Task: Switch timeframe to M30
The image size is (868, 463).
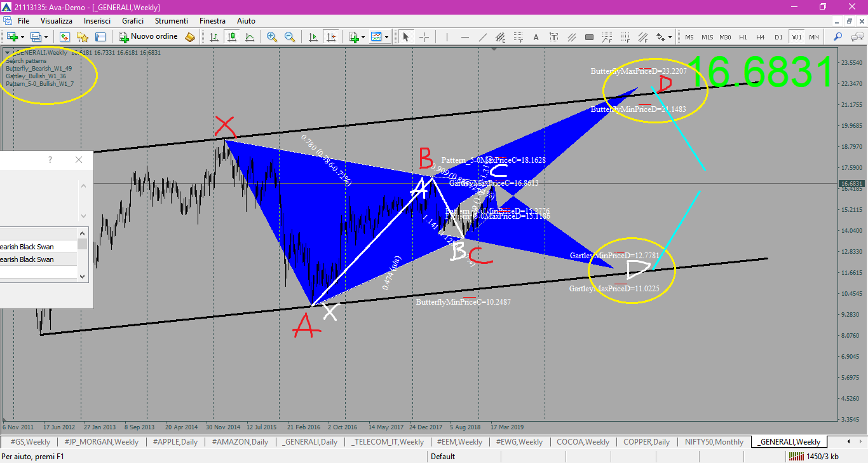Action: pyautogui.click(x=725, y=37)
